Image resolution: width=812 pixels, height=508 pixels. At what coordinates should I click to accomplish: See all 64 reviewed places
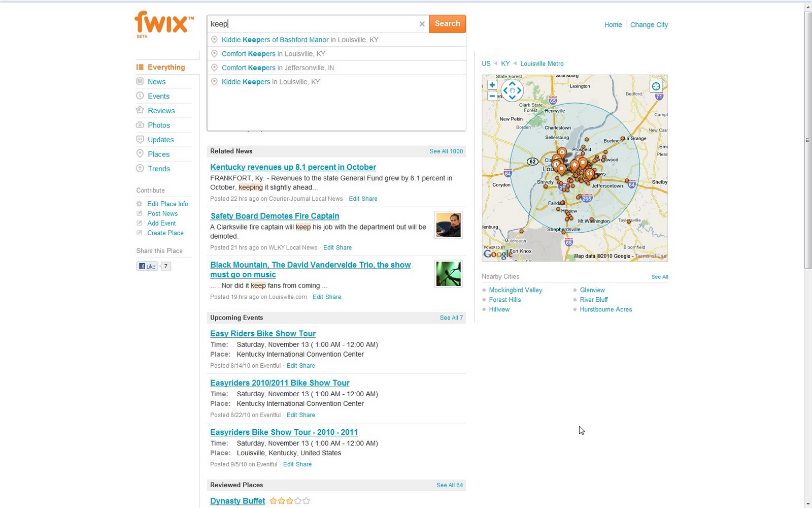(450, 485)
